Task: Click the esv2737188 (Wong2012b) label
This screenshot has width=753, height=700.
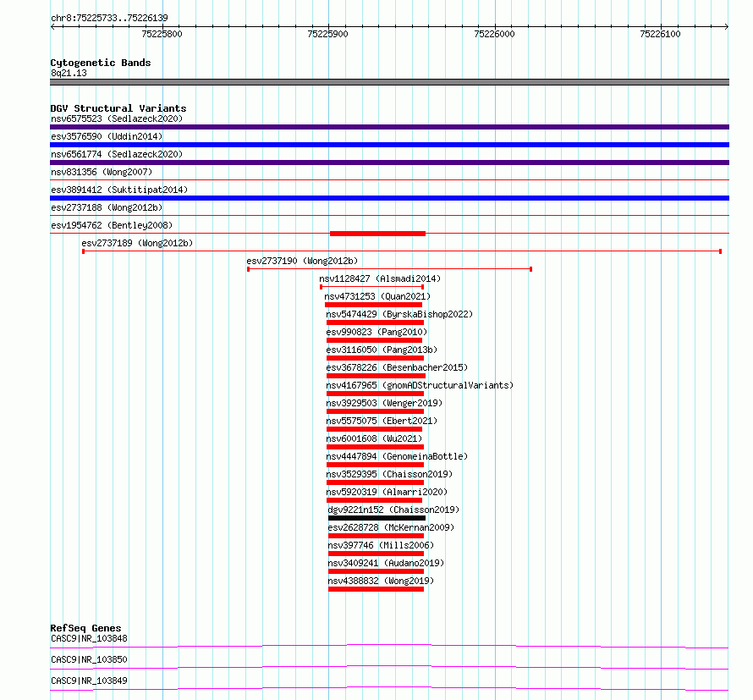Action: click(107, 207)
